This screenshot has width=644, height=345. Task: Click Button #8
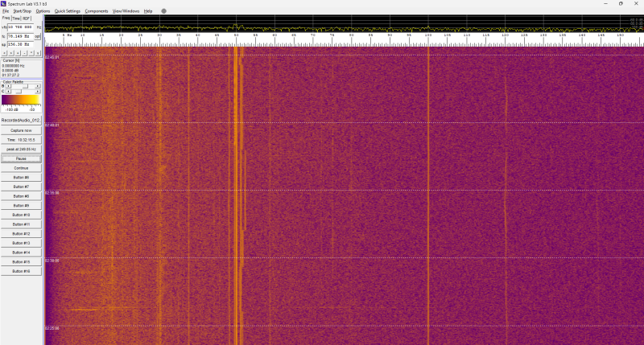pos(21,196)
